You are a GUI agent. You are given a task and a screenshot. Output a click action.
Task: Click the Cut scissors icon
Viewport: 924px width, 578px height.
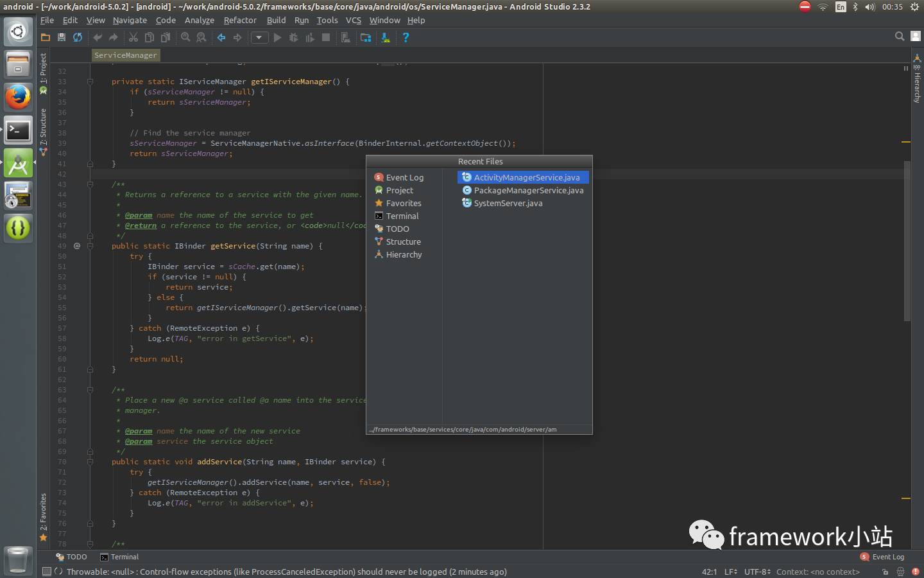(x=133, y=38)
